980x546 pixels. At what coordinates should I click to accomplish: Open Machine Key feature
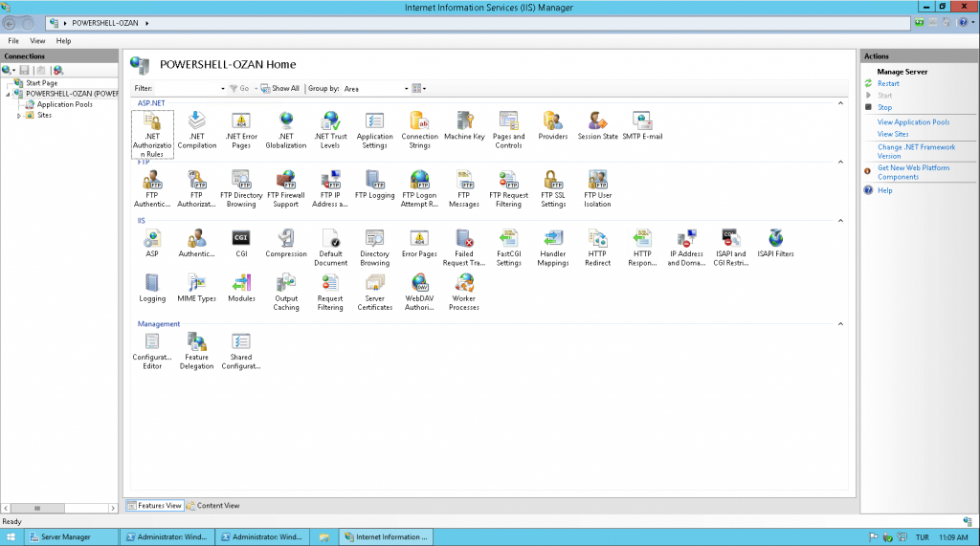click(464, 126)
